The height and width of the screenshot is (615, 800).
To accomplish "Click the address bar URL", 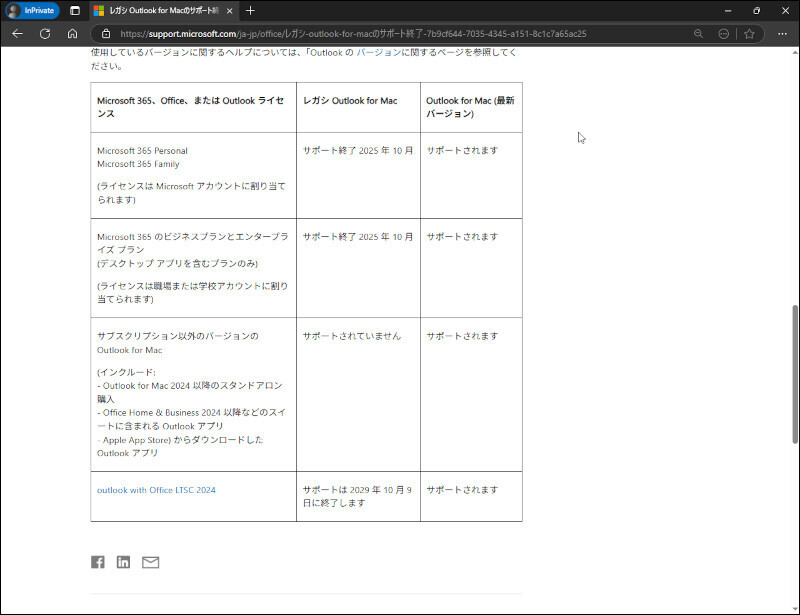I will click(353, 34).
